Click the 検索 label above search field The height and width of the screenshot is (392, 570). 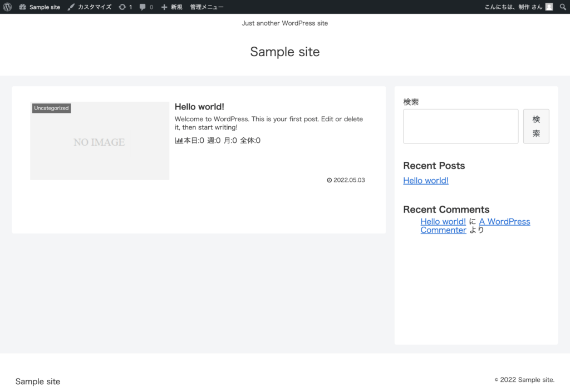pos(411,102)
